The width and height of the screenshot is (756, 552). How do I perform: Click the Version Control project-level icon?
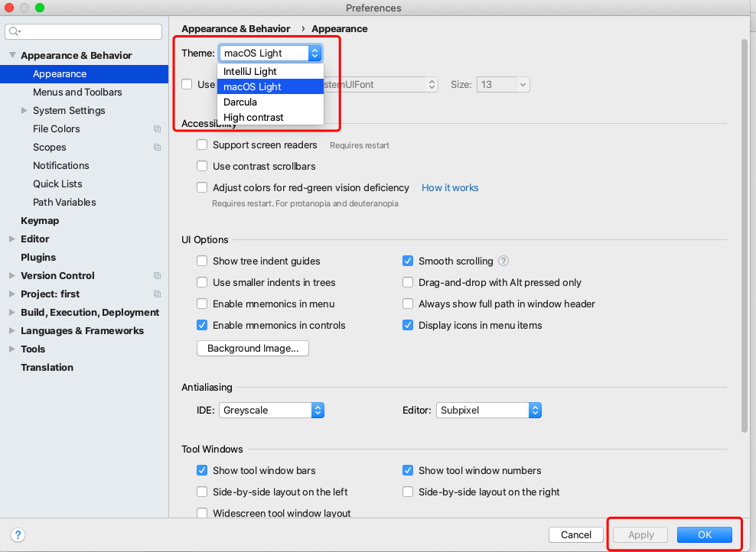click(x=157, y=275)
